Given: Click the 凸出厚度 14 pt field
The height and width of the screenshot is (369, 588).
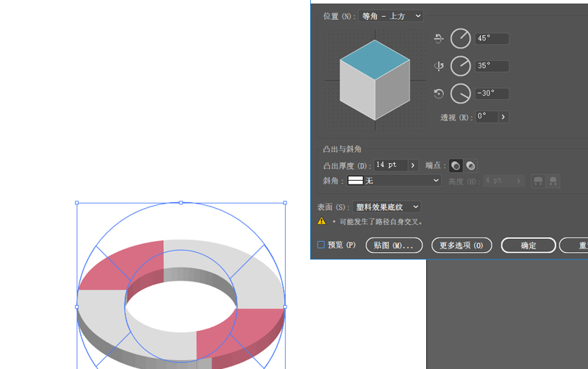Looking at the screenshot, I should [x=391, y=165].
